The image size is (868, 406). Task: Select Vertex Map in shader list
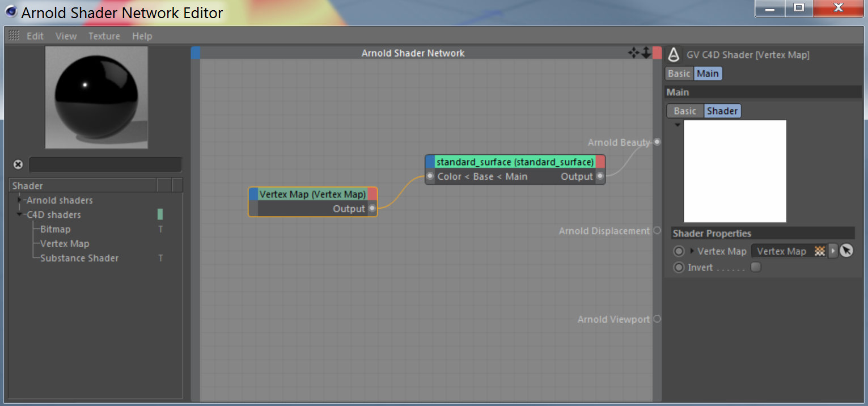click(x=65, y=243)
